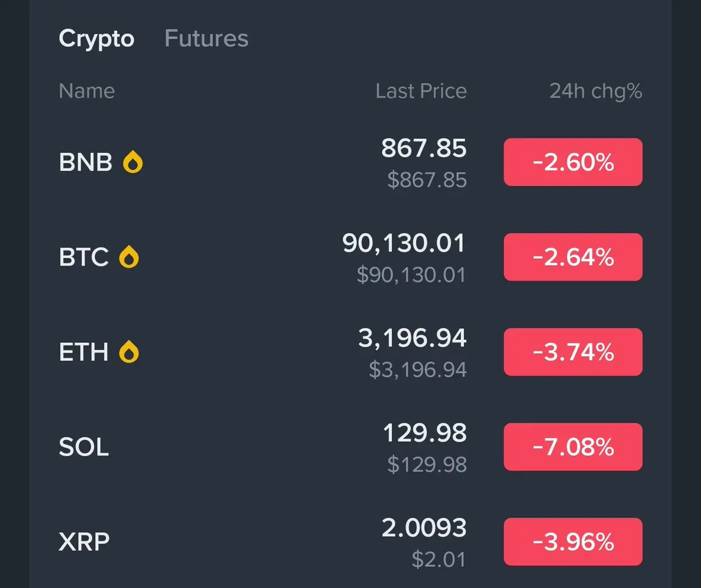Screen dimensions: 701x588
Task: Click the flame icon next to BNB
Action: [x=133, y=163]
